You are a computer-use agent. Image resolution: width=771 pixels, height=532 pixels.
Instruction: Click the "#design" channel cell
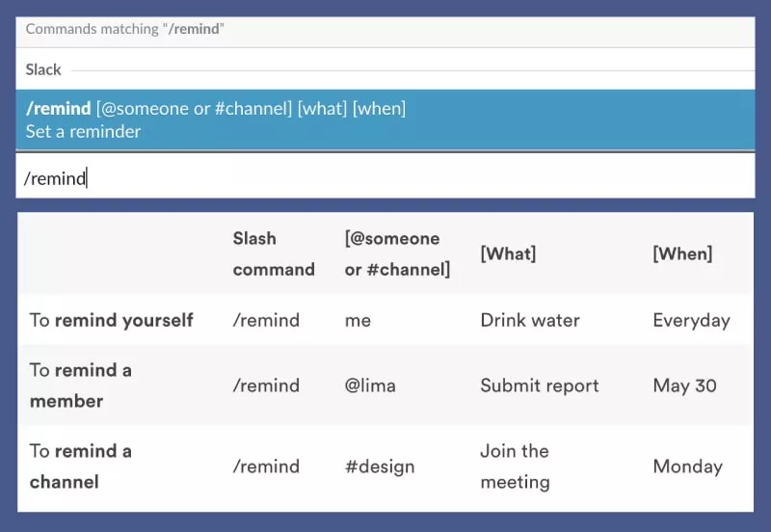[380, 466]
